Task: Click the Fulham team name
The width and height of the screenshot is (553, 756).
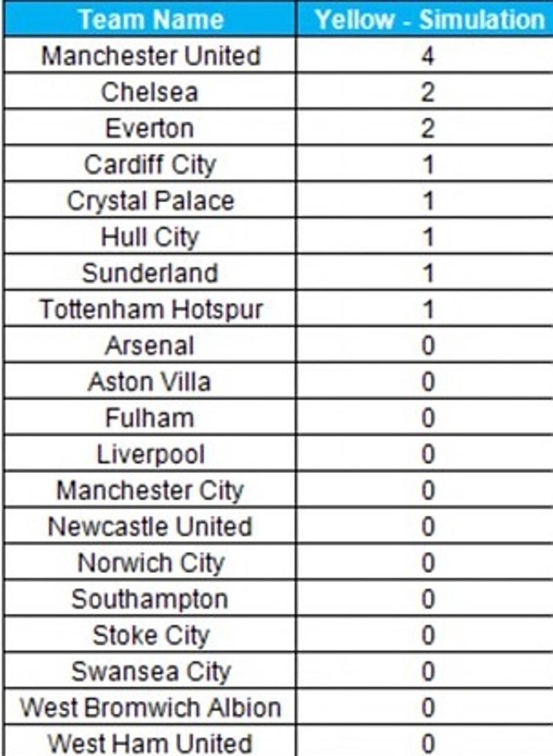Action: click(151, 418)
